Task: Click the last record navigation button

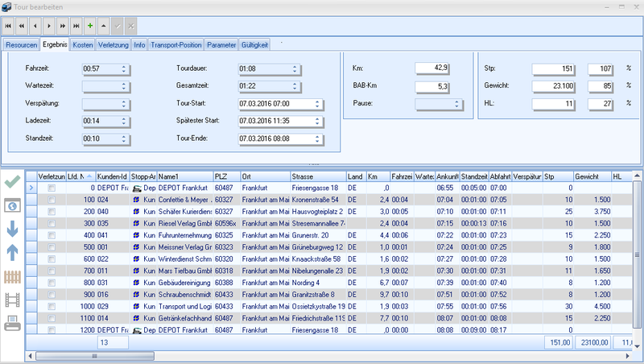Action: (76, 26)
